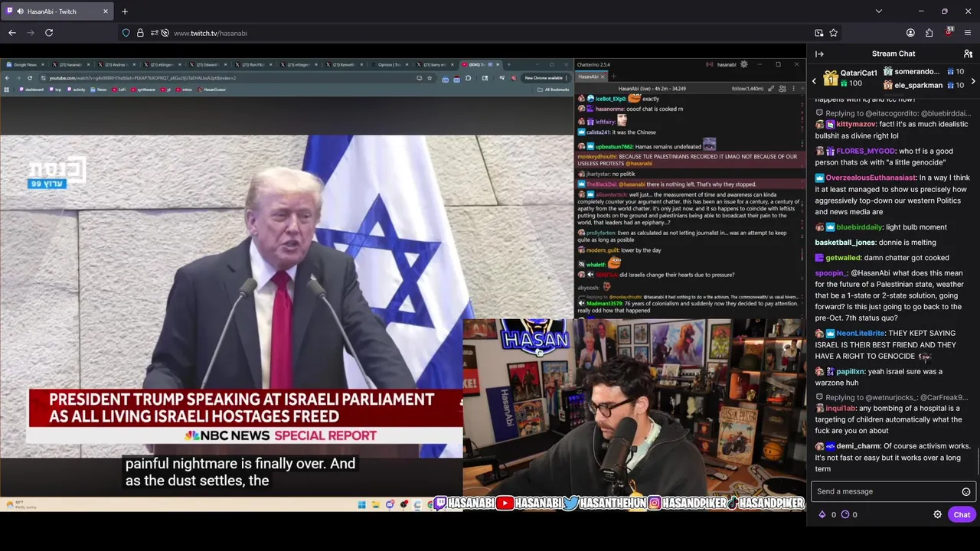The image size is (980, 551).
Task: Open Firefox account icon
Action: tap(910, 33)
